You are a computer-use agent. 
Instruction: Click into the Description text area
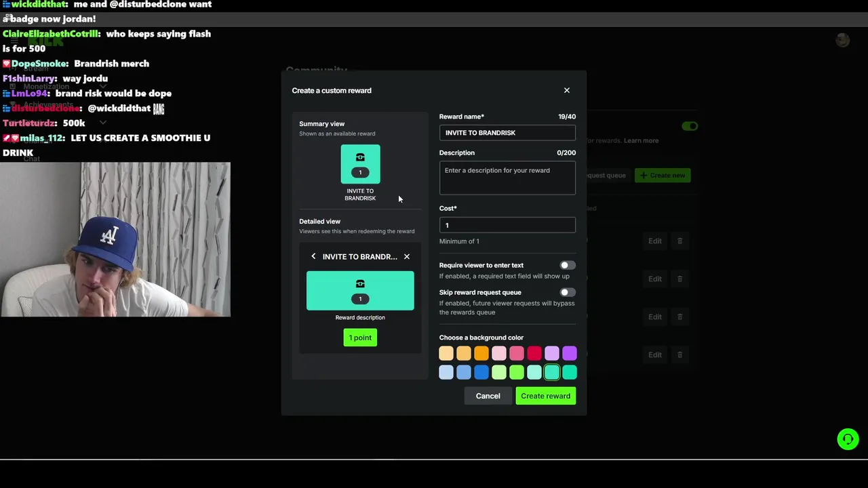507,178
